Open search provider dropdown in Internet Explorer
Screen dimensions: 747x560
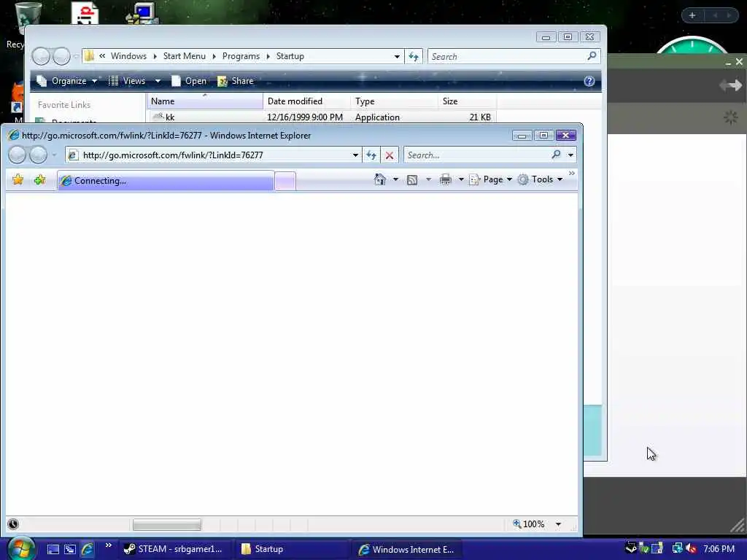pos(570,155)
